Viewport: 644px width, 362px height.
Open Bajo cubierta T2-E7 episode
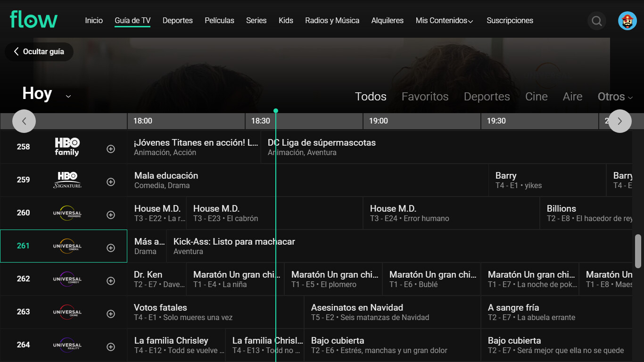[557, 345]
